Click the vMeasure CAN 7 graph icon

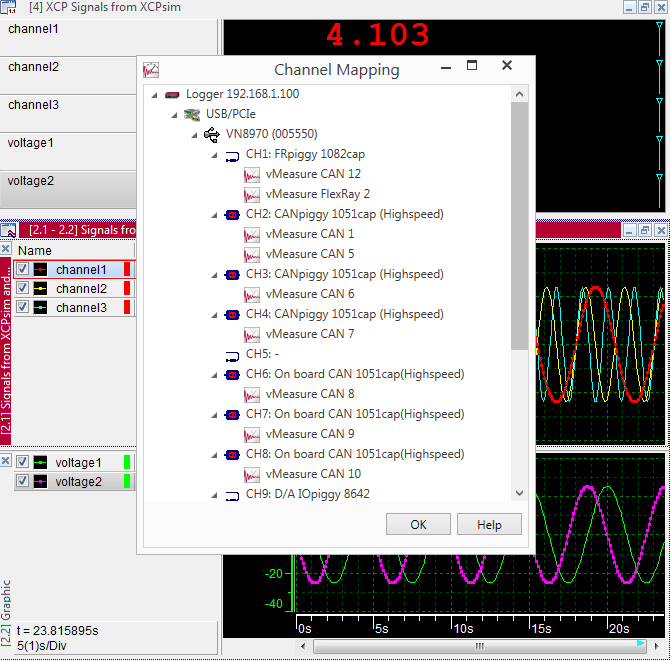pos(252,334)
